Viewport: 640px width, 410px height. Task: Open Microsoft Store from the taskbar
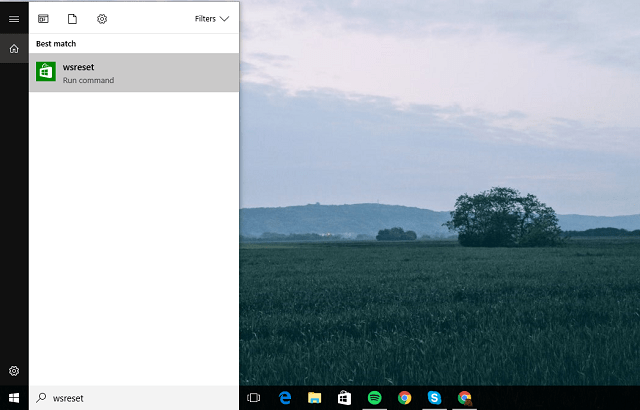(x=344, y=398)
